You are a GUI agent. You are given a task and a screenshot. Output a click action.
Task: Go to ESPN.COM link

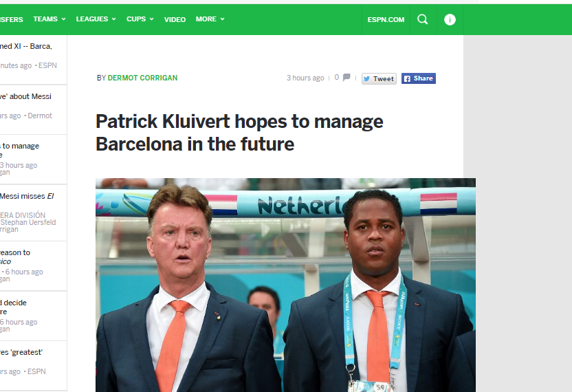386,19
